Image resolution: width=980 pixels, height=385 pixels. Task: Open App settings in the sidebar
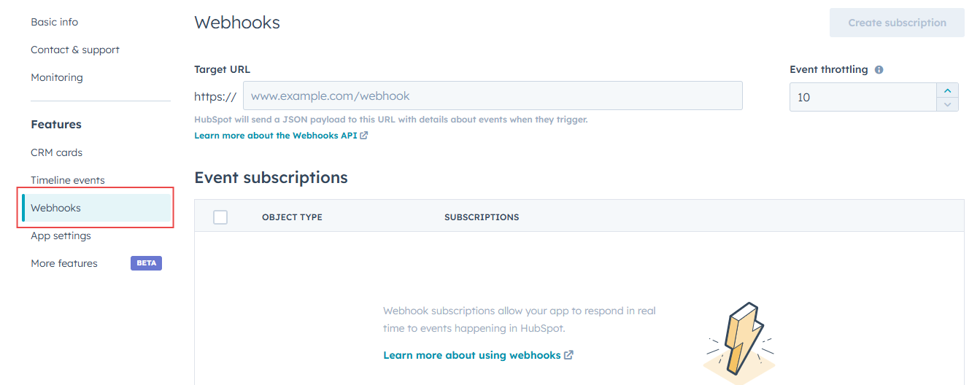click(x=61, y=236)
